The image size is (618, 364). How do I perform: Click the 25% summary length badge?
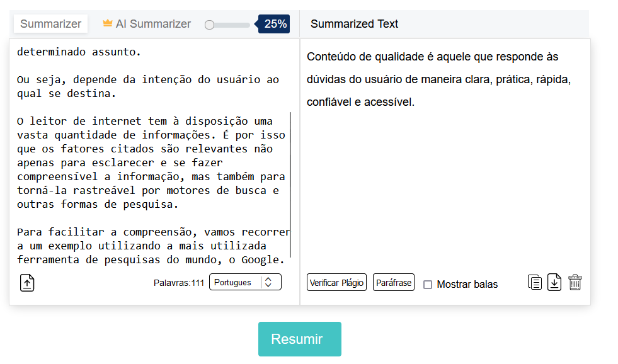coord(275,24)
